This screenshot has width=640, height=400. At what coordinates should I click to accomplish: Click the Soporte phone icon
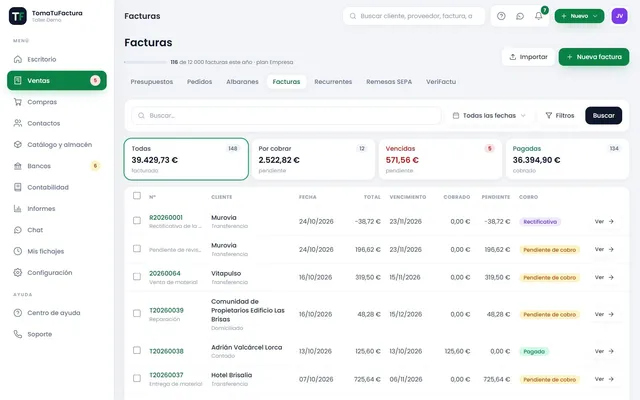18,334
